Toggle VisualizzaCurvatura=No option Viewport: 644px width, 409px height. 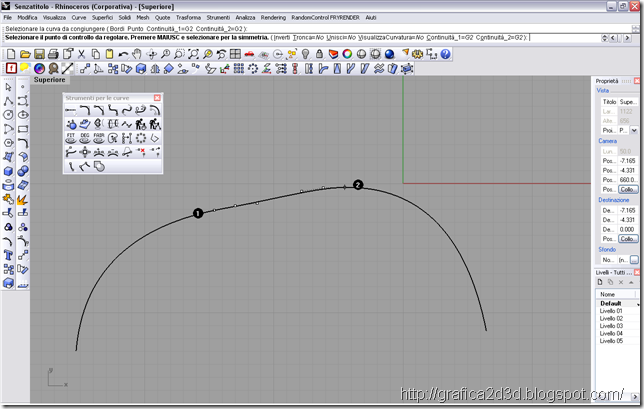[x=391, y=37]
